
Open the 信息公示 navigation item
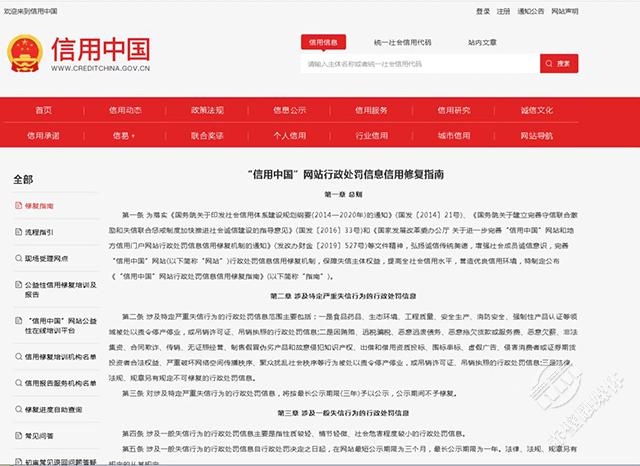coord(289,110)
